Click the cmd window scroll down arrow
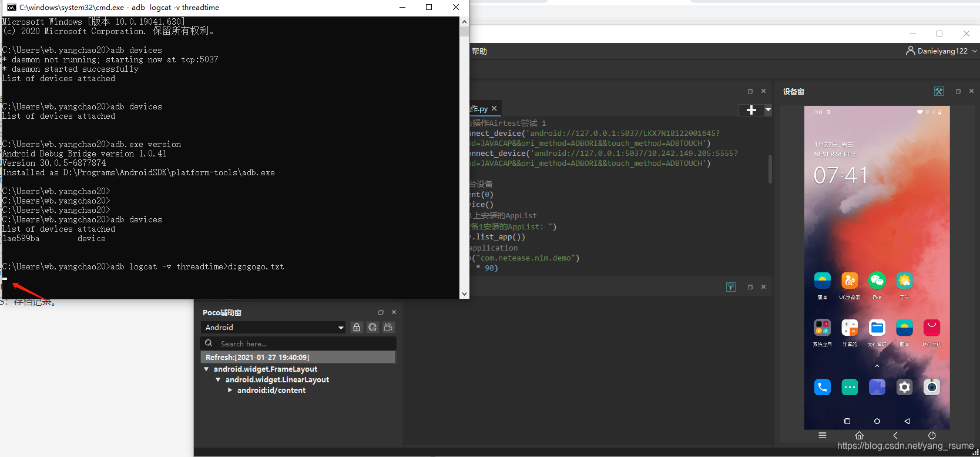The width and height of the screenshot is (980, 457). click(x=465, y=293)
